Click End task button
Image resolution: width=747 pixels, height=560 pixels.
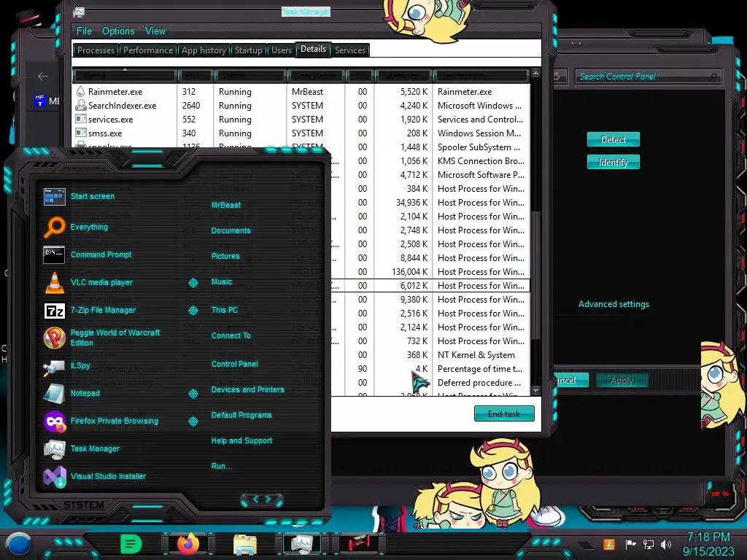(x=504, y=414)
